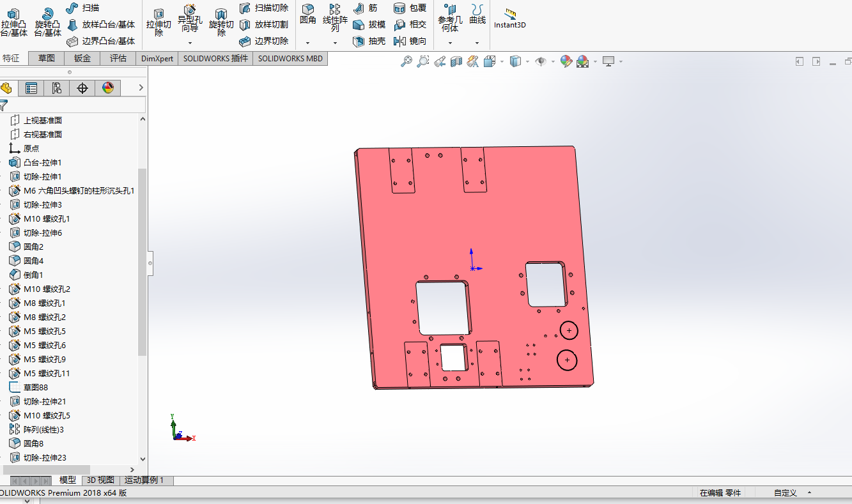
Task: Expand the 异型孔向导 dropdown arrow
Action: [x=190, y=43]
